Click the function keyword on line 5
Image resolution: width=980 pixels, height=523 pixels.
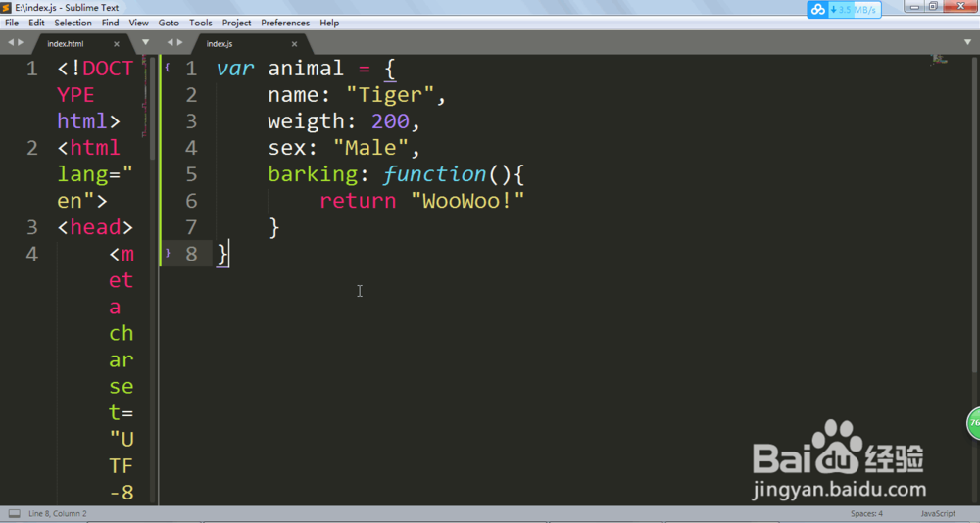(434, 174)
